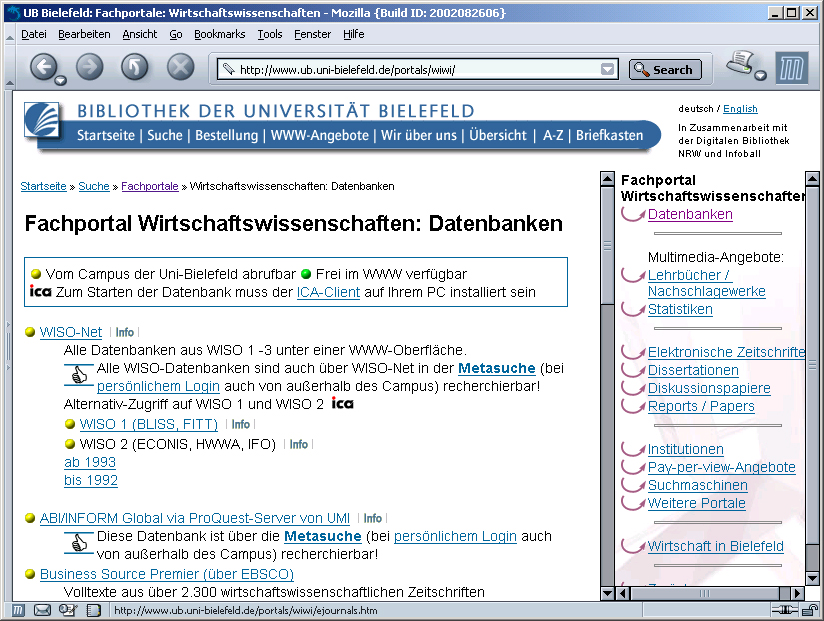
Task: Click the thumbs-up icon beside ABI/INFORM note
Action: pos(78,541)
